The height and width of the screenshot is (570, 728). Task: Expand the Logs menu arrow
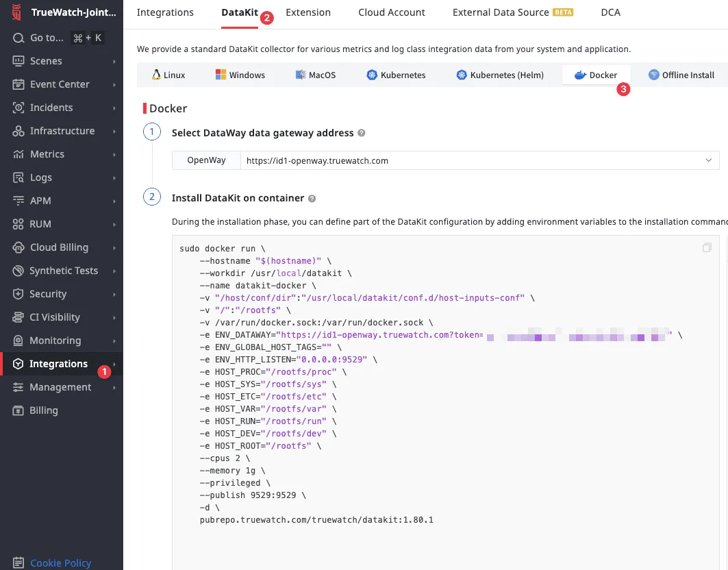click(x=114, y=177)
